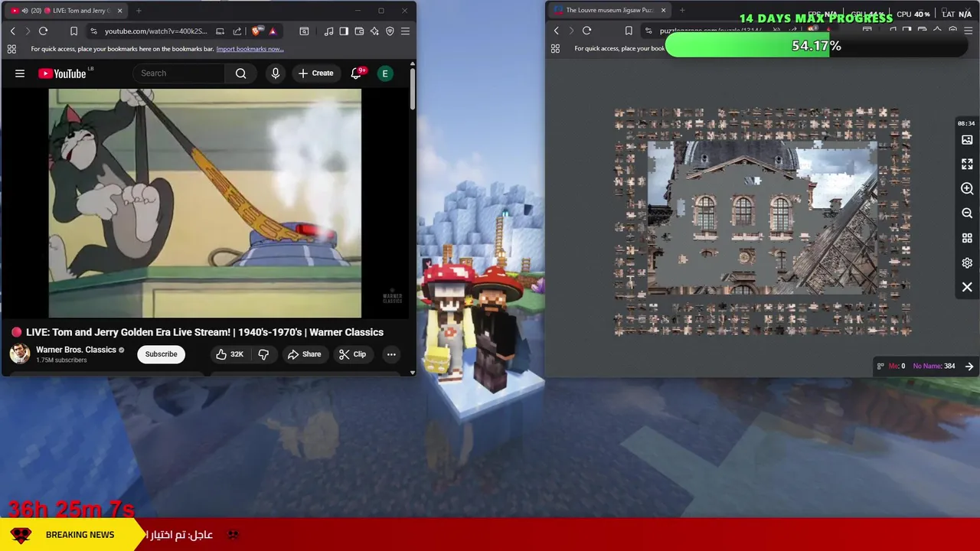The width and height of the screenshot is (980, 551).
Task: Go back in the YouTube browser window
Action: pyautogui.click(x=12, y=31)
